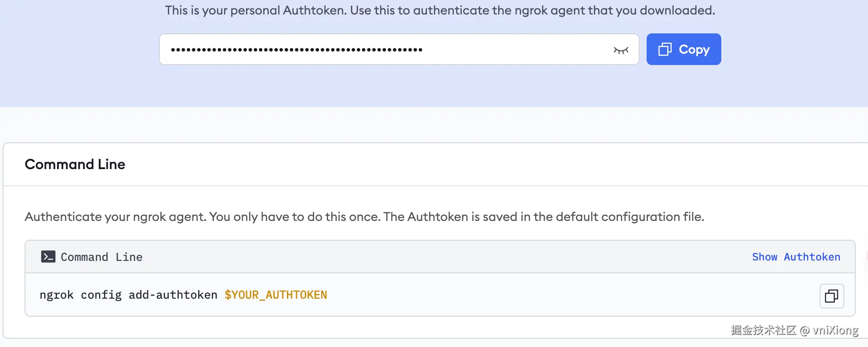Click the orange $YOUR_AUTHTOKEN placeholder
Screen dimensions: 868x347
tap(275, 295)
